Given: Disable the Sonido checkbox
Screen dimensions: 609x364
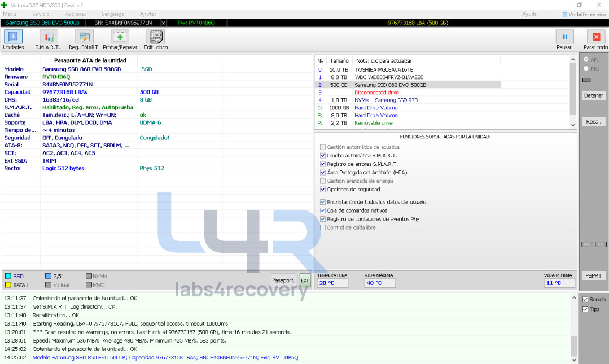Looking at the screenshot, I should point(585,300).
